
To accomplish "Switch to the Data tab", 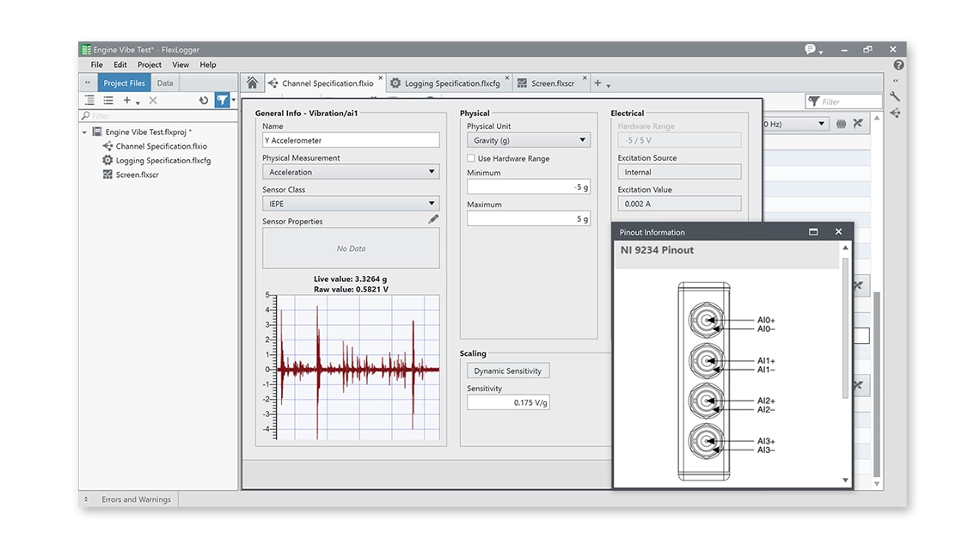I will pyautogui.click(x=165, y=83).
